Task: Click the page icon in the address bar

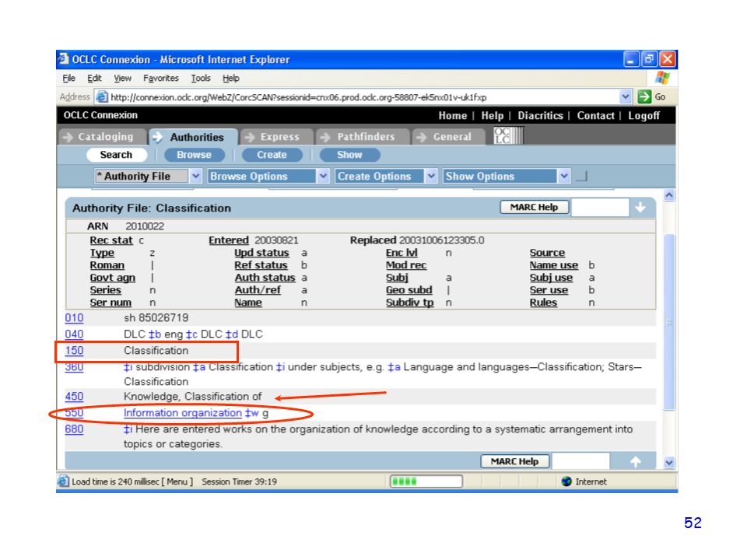Action: tap(101, 97)
